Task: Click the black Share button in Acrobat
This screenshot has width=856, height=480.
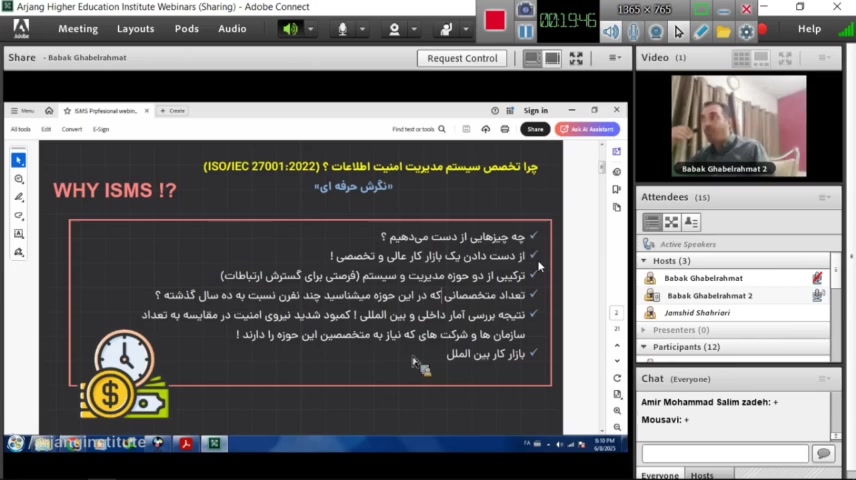Action: (x=535, y=129)
